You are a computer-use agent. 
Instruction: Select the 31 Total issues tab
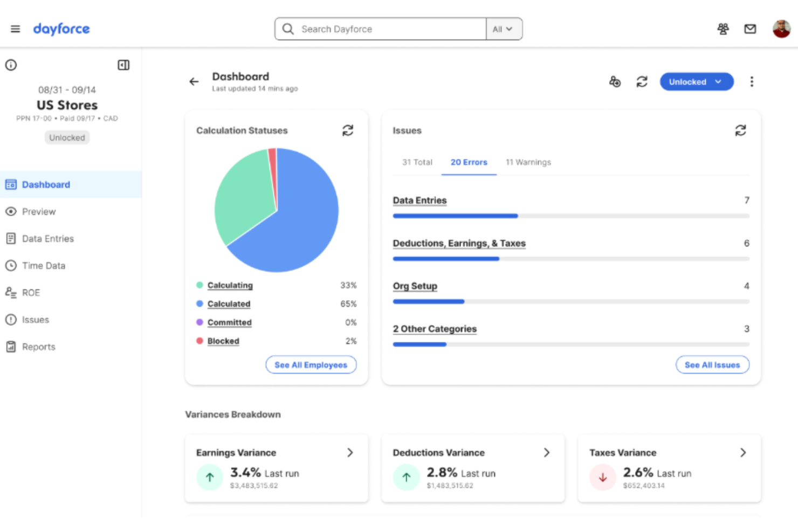point(417,162)
